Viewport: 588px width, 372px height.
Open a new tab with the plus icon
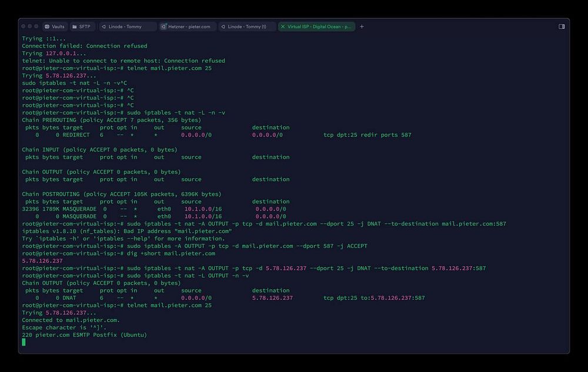click(x=362, y=26)
